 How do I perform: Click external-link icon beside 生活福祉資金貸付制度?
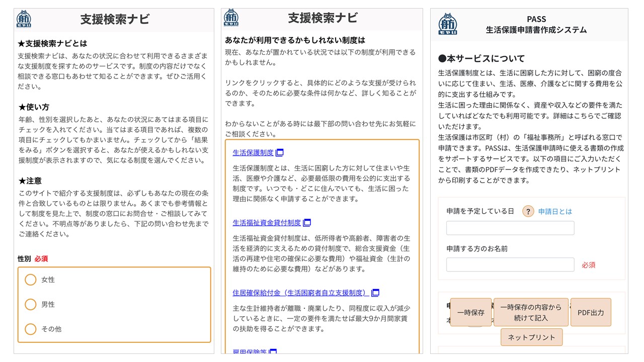pyautogui.click(x=307, y=222)
